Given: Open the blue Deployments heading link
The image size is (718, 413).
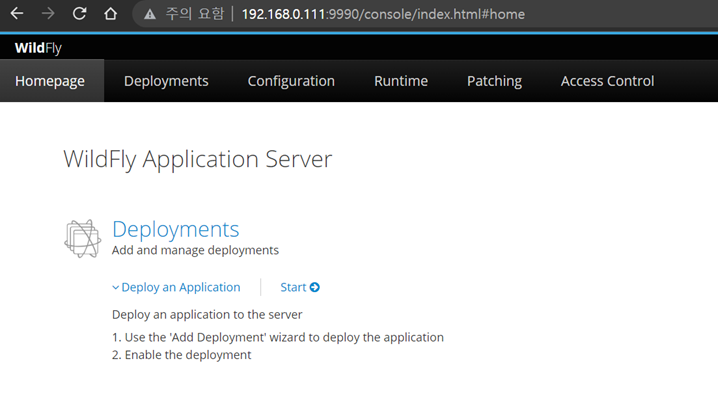Looking at the screenshot, I should pyautogui.click(x=176, y=229).
